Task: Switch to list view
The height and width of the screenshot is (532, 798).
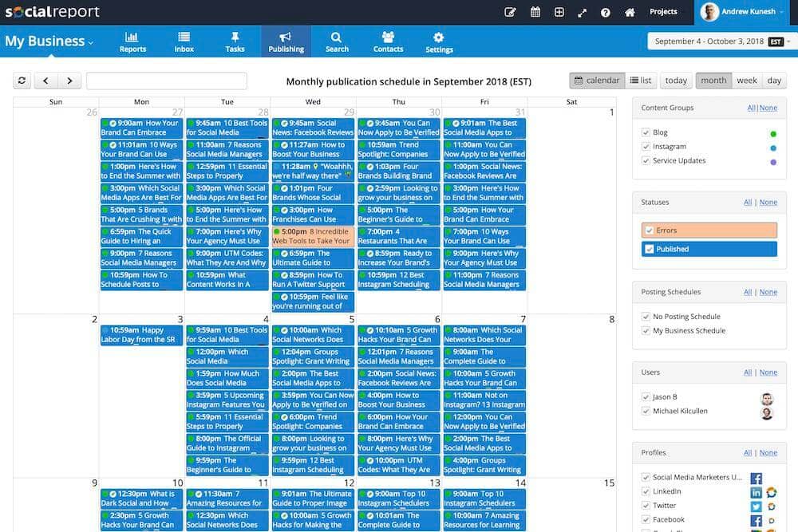Action: [640, 81]
